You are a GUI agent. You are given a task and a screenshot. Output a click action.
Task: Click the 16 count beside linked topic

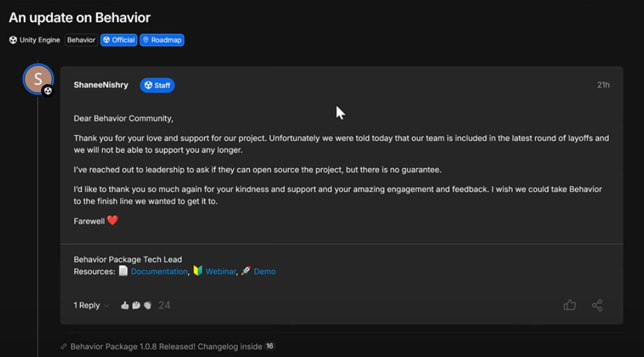coord(270,346)
